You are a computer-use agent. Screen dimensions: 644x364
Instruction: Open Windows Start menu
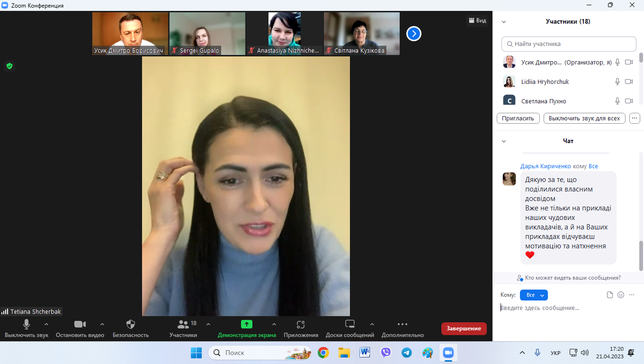click(196, 353)
